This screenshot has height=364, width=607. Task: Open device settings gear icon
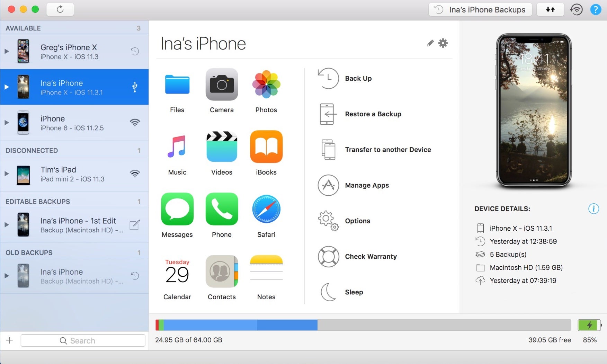click(443, 43)
